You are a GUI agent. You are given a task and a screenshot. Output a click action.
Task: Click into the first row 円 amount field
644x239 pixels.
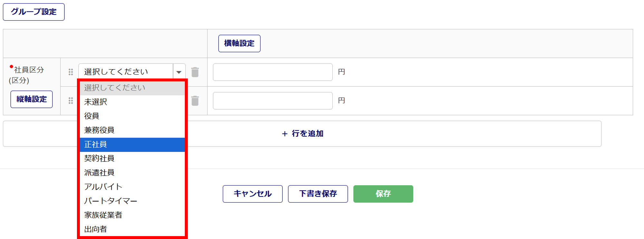(272, 72)
